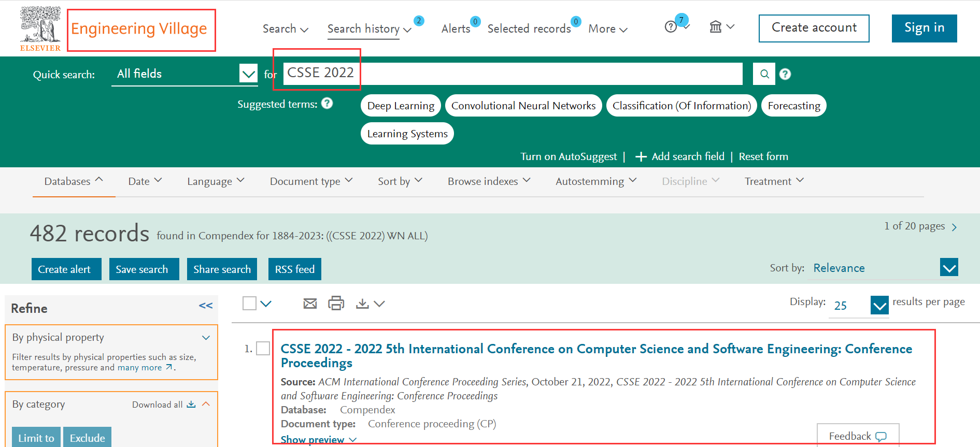The image size is (980, 447).
Task: Click Share search button
Action: point(222,269)
